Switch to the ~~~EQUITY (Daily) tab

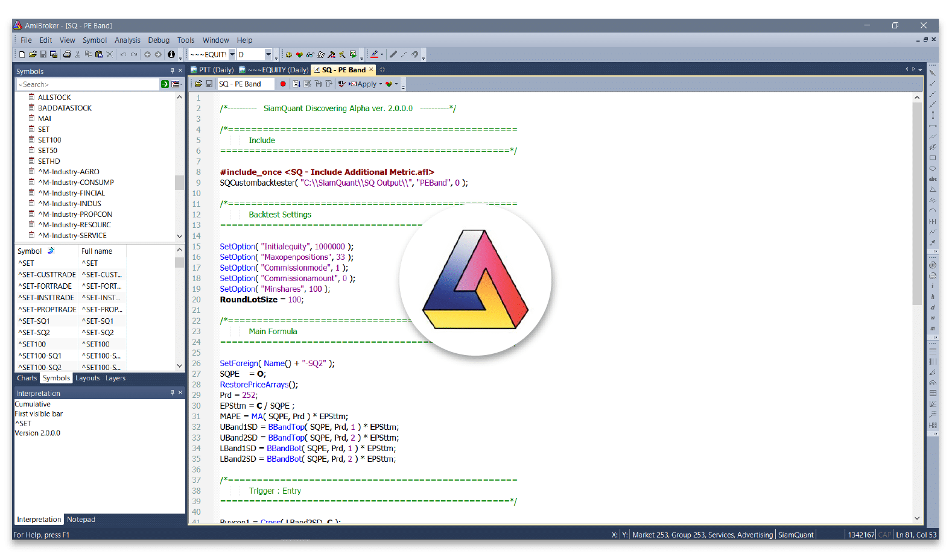[274, 70]
